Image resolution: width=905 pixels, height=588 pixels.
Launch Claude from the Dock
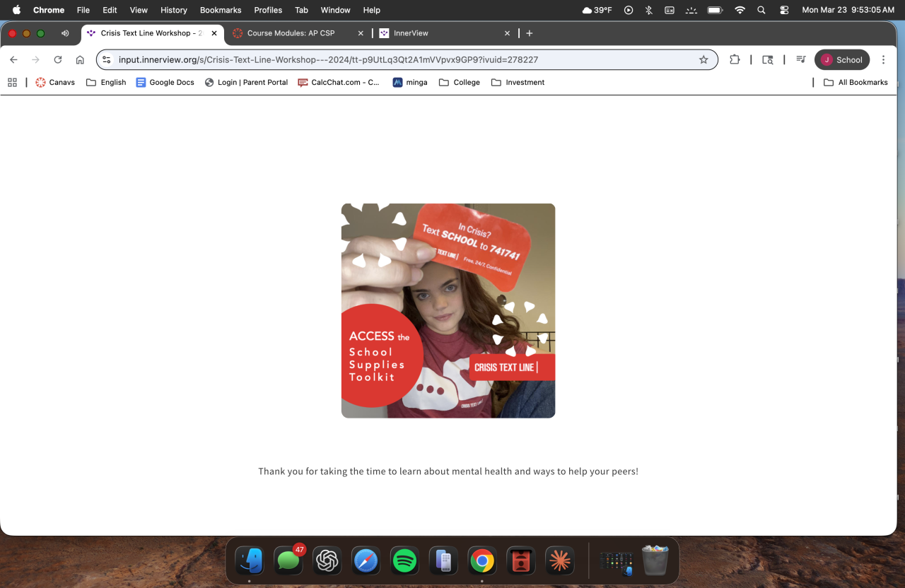point(560,561)
